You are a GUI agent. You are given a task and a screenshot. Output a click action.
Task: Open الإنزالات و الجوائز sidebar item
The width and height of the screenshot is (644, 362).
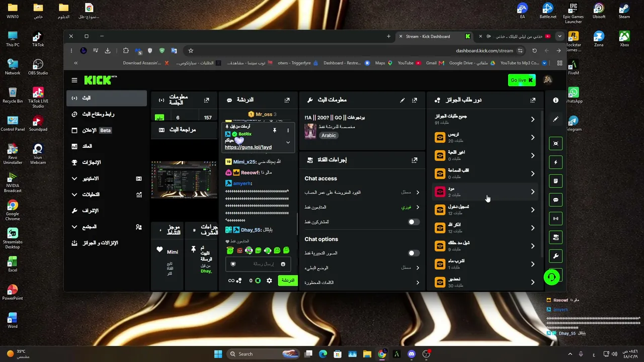pyautogui.click(x=107, y=243)
